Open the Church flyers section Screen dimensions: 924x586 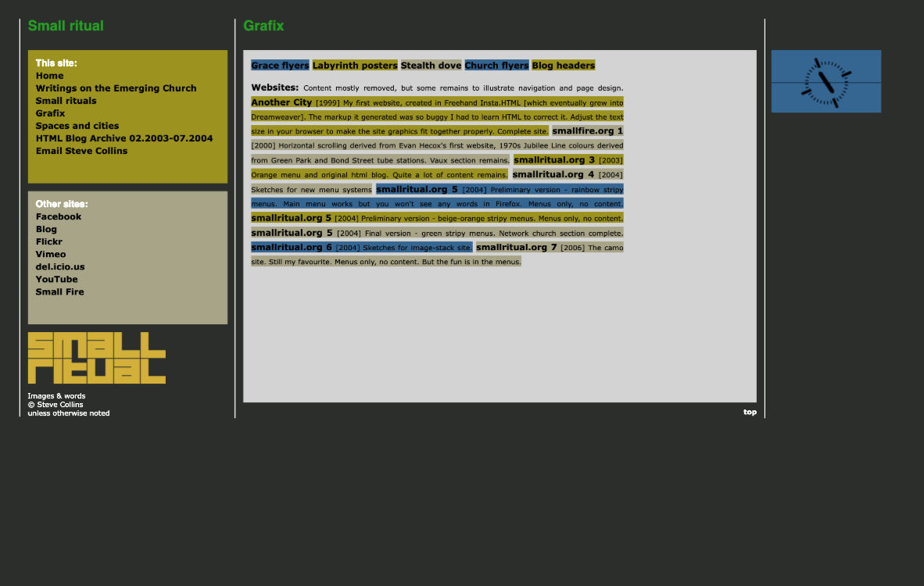coord(496,66)
